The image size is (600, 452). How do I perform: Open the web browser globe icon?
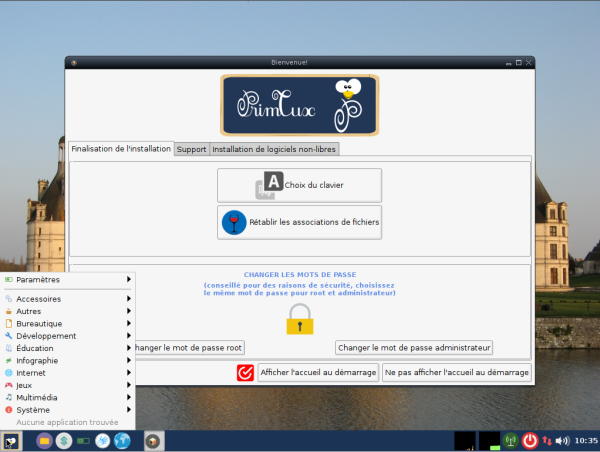[x=122, y=441]
